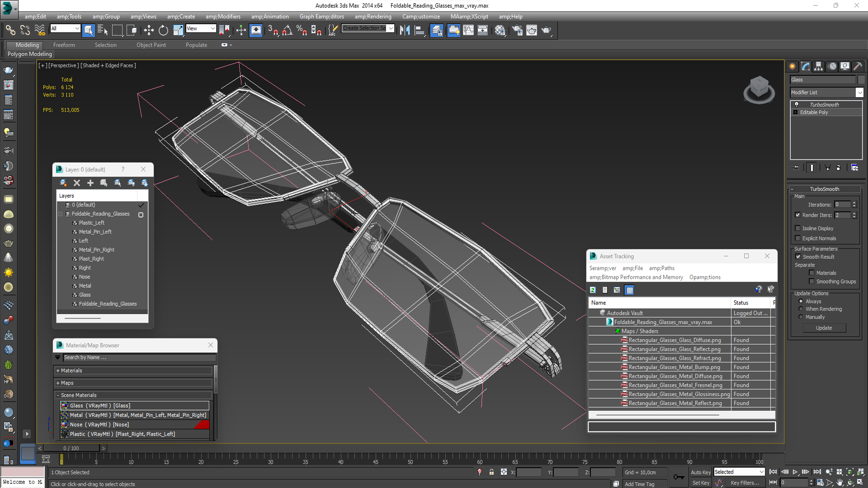
Task: Open the Graph Editors menu
Action: (321, 17)
